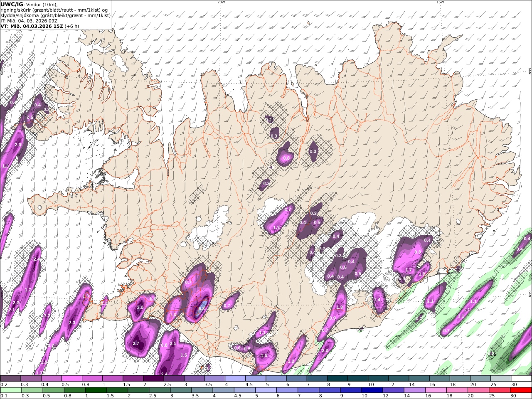Click the '1.4' precipitation value on the map
The image size is (532, 399).
[377, 300]
